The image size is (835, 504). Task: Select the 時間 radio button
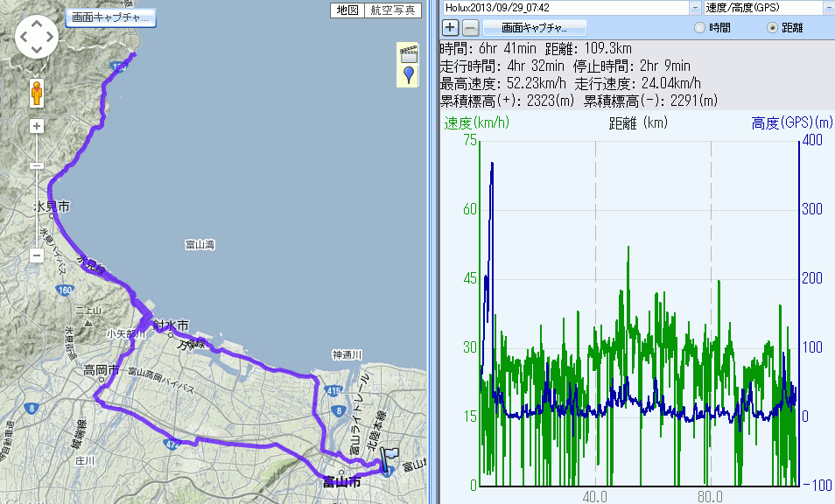(x=699, y=28)
